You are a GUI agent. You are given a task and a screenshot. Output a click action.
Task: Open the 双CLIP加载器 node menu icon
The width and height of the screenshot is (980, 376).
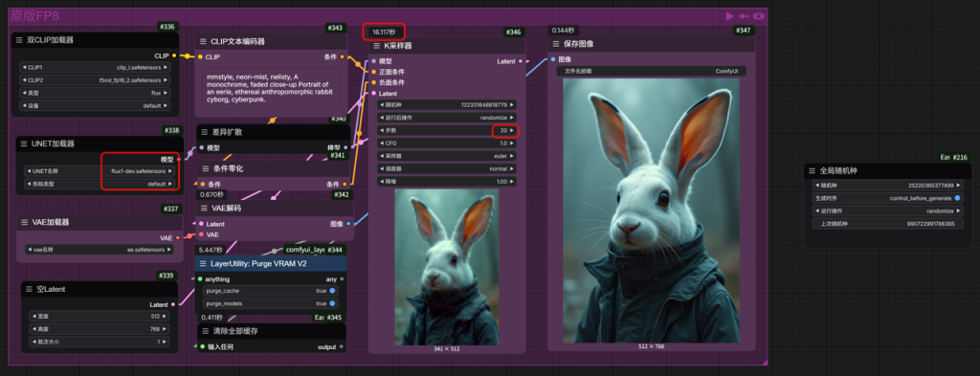(x=19, y=40)
